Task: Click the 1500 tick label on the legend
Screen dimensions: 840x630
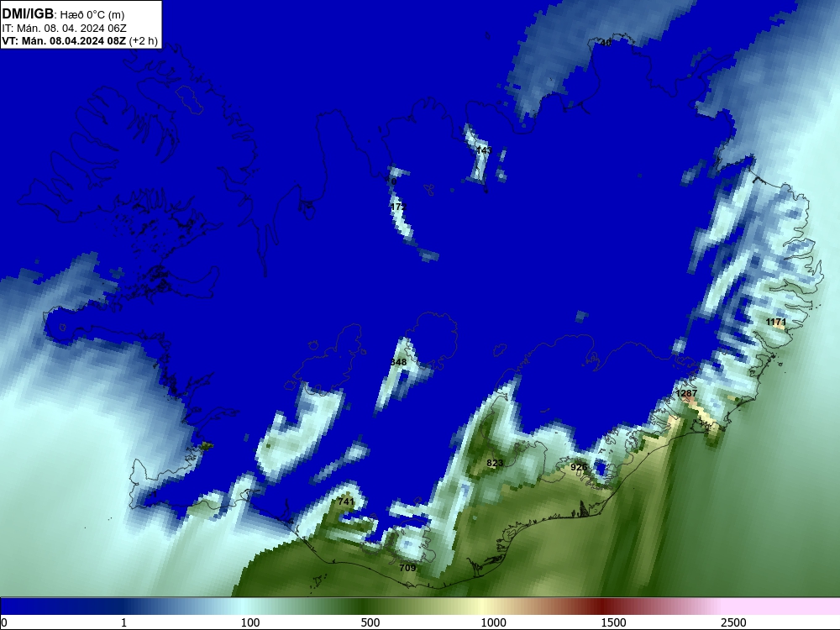Action: [x=613, y=622]
